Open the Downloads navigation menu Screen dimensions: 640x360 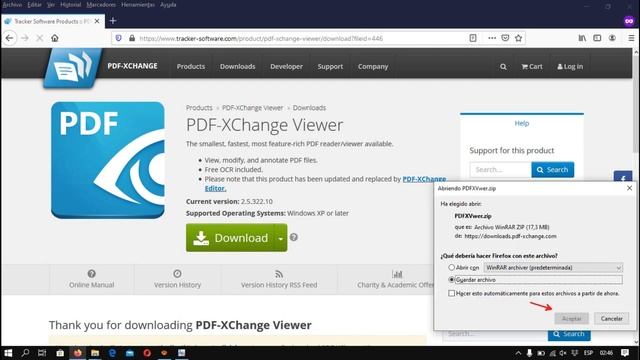(238, 67)
